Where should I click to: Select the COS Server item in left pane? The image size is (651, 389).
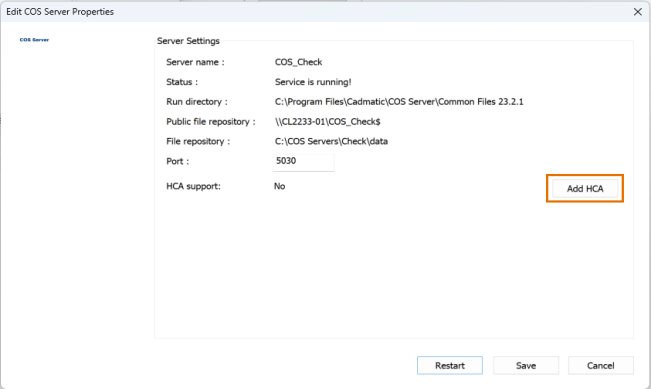tap(34, 40)
